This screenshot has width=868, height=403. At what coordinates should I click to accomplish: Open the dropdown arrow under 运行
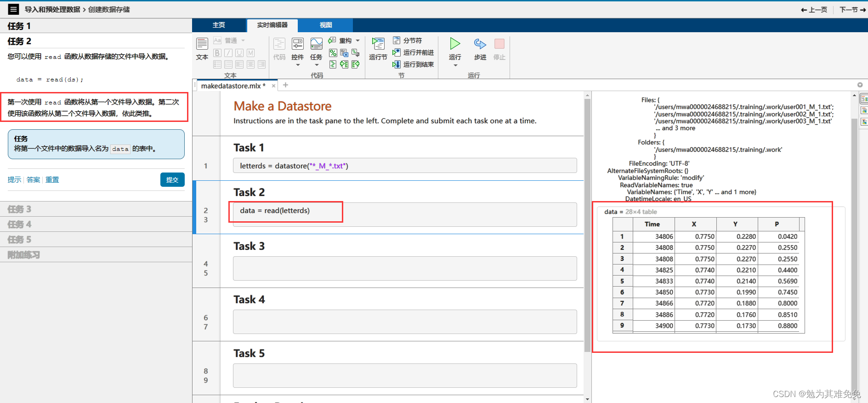pyautogui.click(x=455, y=65)
